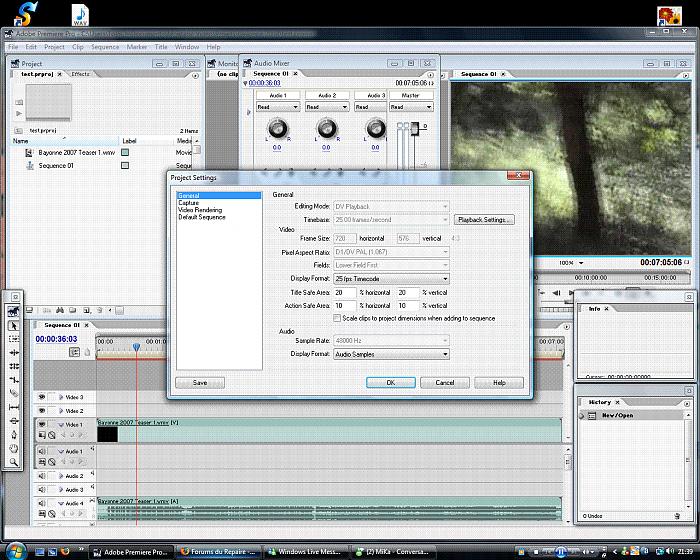
Task: Click the timeline playhead marker
Action: tap(136, 347)
